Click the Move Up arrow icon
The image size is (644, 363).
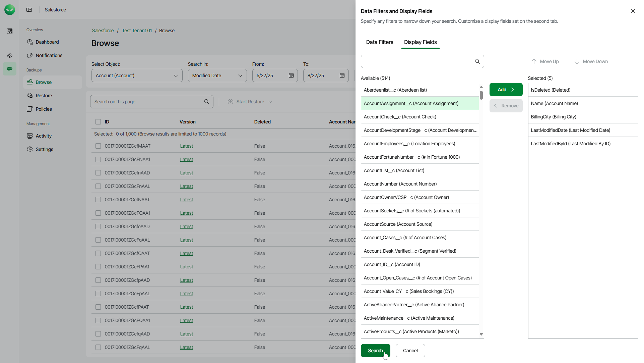pos(534,61)
